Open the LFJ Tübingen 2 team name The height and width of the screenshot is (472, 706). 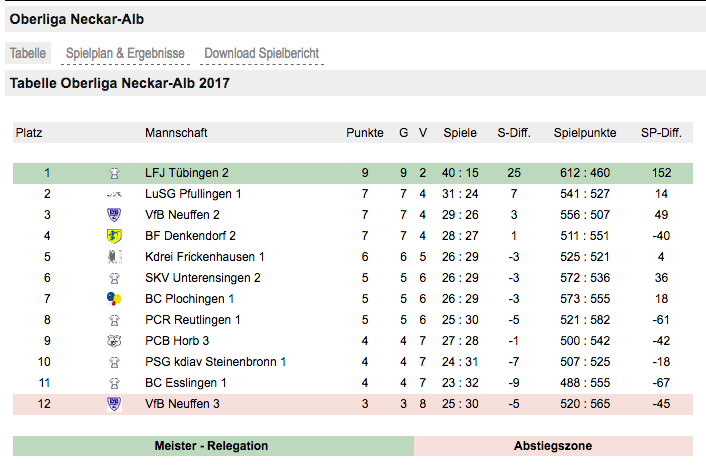pos(187,173)
